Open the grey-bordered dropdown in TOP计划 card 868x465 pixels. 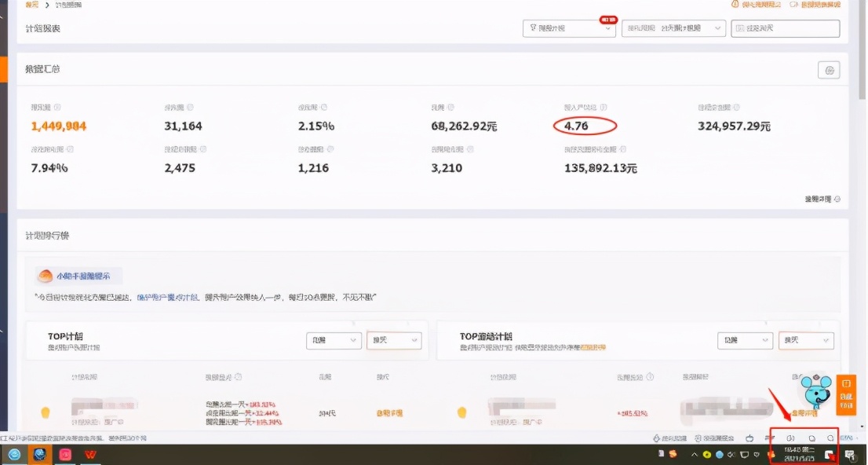coord(334,340)
